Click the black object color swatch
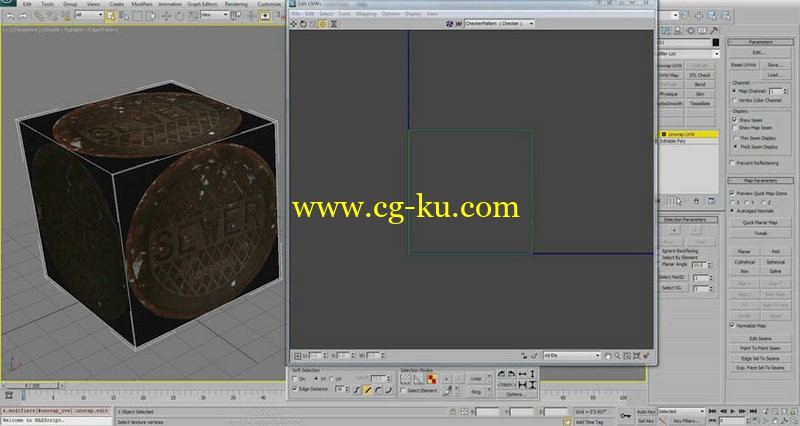 click(716, 42)
